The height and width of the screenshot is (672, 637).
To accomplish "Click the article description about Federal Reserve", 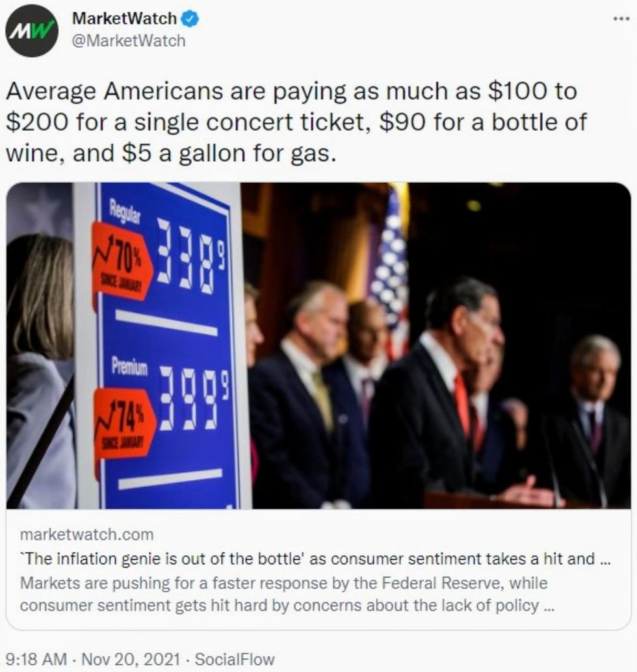I will pos(283,594).
